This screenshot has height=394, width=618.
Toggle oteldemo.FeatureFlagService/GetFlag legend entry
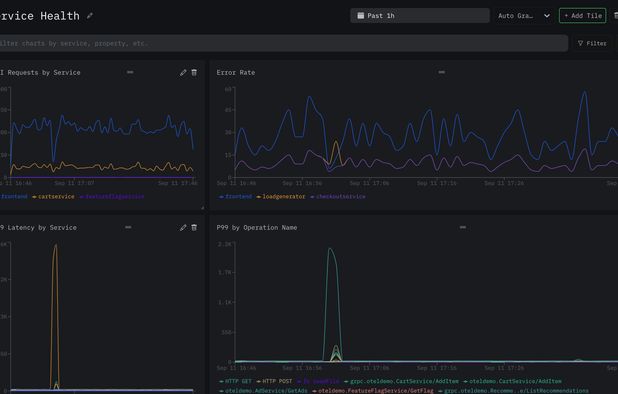373,391
